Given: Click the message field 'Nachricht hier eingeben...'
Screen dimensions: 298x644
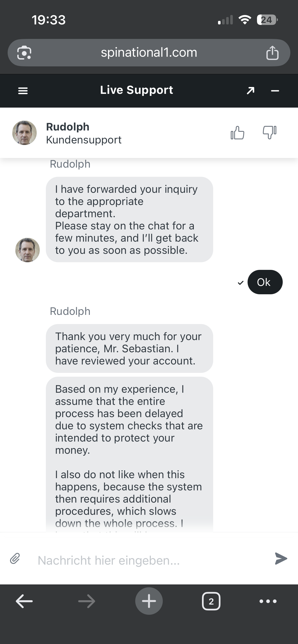Looking at the screenshot, I should coord(150,560).
